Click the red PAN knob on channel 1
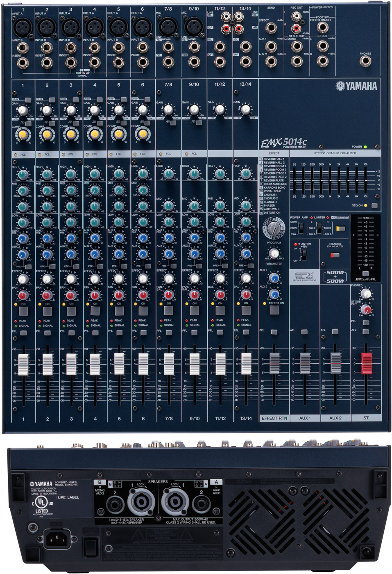 (23, 295)
